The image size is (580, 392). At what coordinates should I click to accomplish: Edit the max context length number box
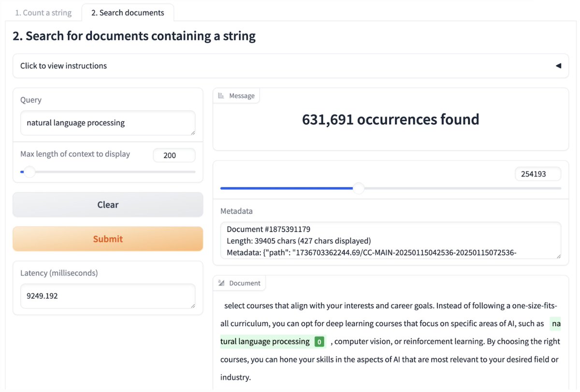(174, 155)
